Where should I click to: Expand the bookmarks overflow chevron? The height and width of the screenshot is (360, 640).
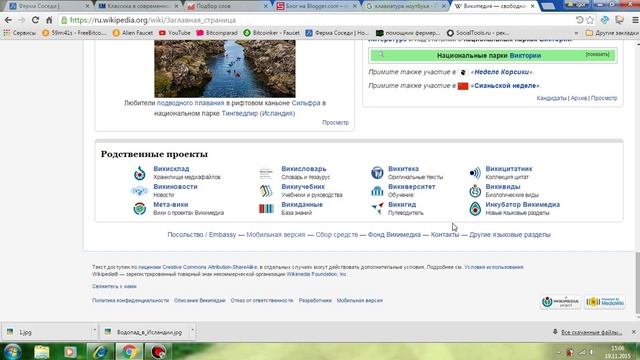pyautogui.click(x=576, y=33)
